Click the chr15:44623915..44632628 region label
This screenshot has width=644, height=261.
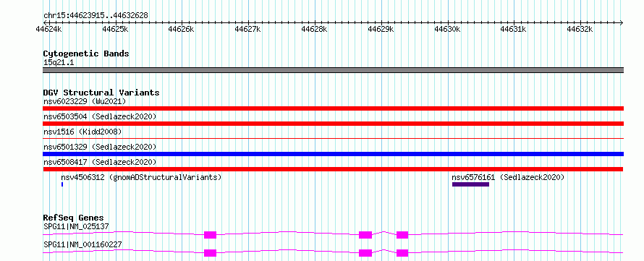[x=96, y=16]
